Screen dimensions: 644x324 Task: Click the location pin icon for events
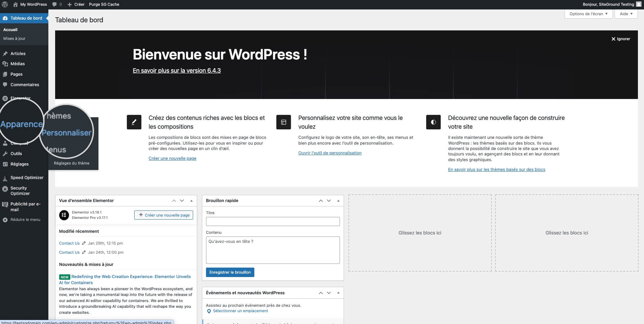(x=209, y=311)
